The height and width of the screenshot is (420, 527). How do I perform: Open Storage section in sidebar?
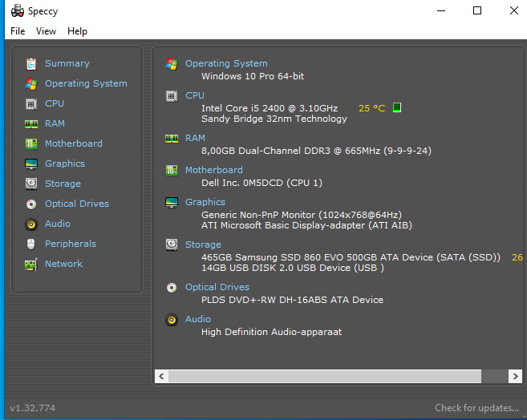[x=63, y=184]
